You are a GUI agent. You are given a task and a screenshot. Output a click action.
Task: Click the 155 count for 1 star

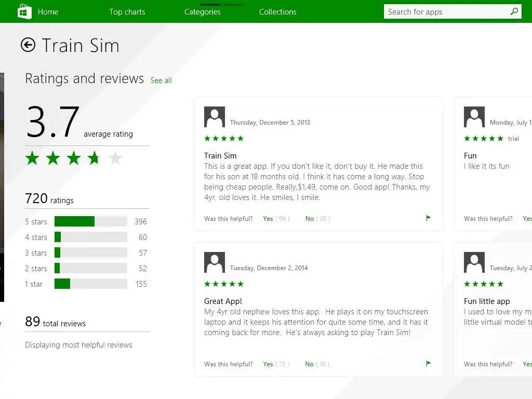[x=141, y=284]
